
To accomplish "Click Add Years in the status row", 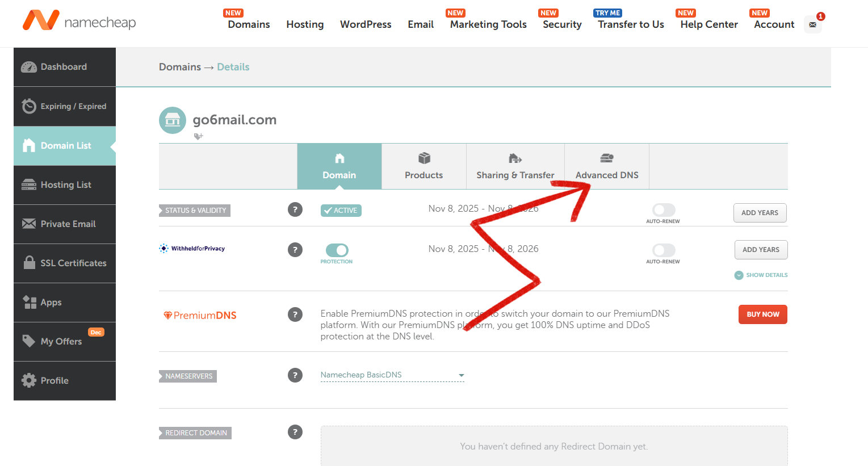I will pyautogui.click(x=760, y=213).
